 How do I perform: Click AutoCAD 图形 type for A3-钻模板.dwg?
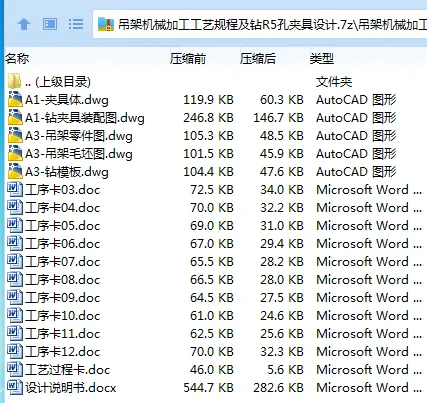tap(356, 172)
